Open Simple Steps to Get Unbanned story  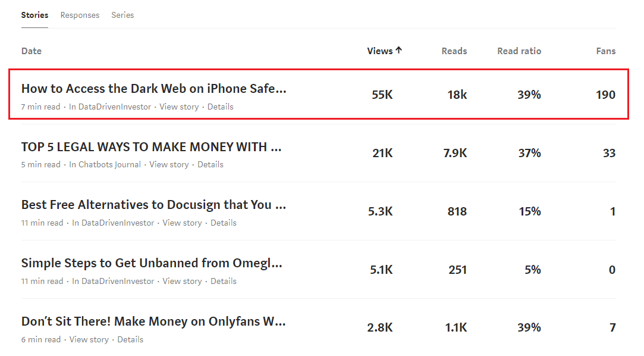pos(152,263)
